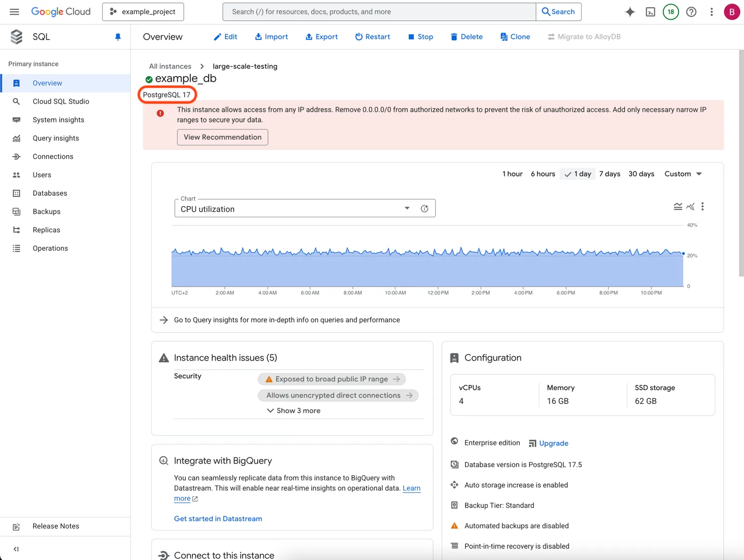Screen dimensions: 744x560
Task: Click the page vertical scrollbar
Action: [741, 163]
